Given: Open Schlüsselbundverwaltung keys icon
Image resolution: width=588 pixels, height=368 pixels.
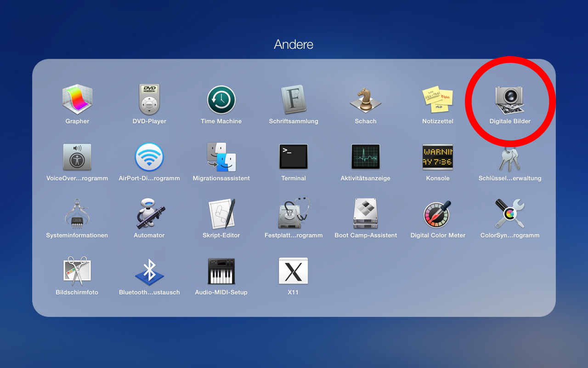Looking at the screenshot, I should 509,159.
